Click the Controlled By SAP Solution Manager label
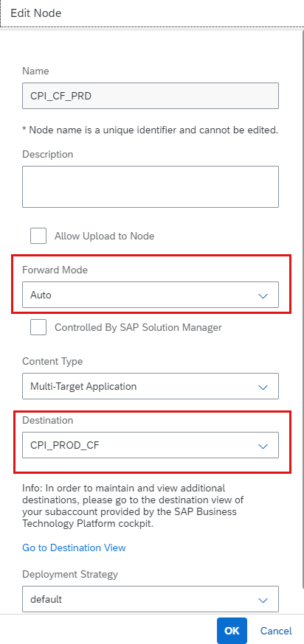This screenshot has width=304, height=644. 138,327
